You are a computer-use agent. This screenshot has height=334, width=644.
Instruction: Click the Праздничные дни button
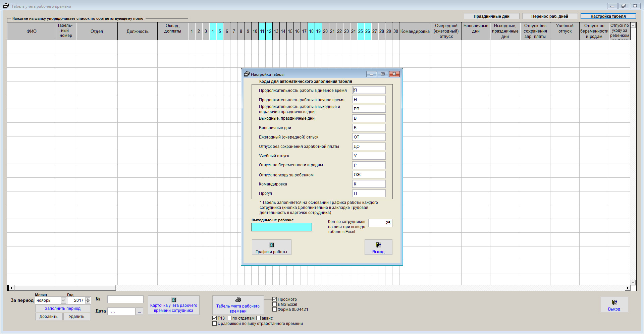[491, 16]
